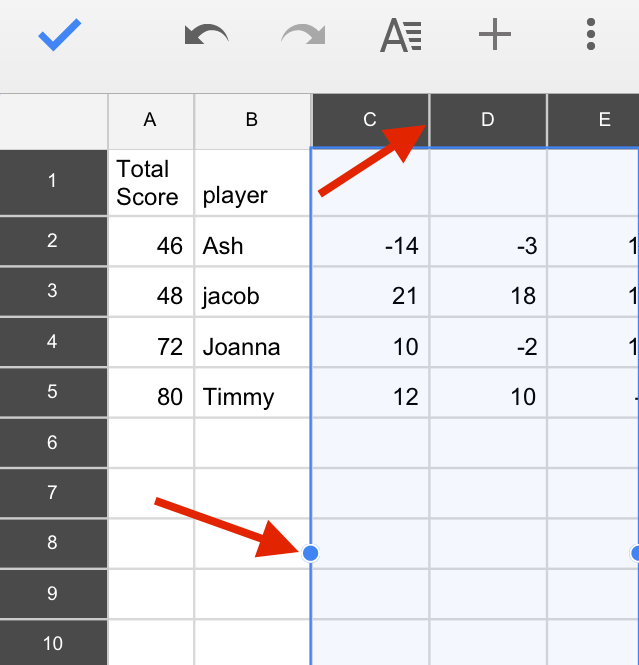The height and width of the screenshot is (665, 639).
Task: Select row 2 header
Action: click(x=53, y=241)
